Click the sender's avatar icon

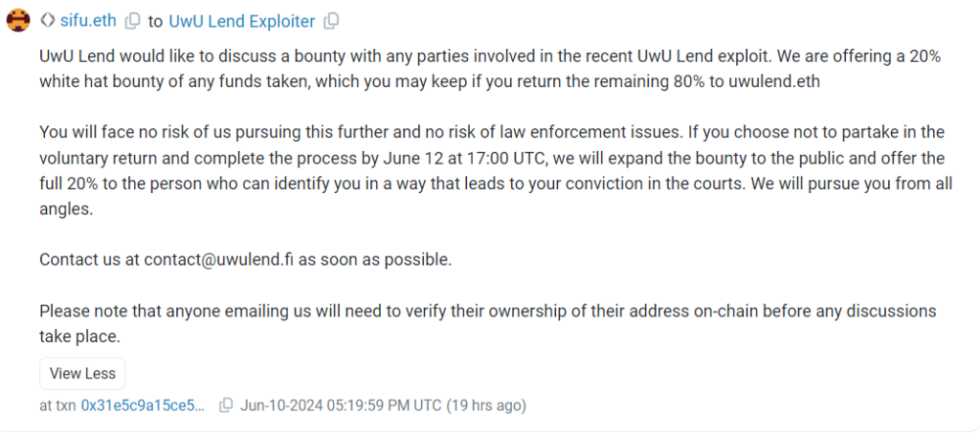click(x=18, y=20)
